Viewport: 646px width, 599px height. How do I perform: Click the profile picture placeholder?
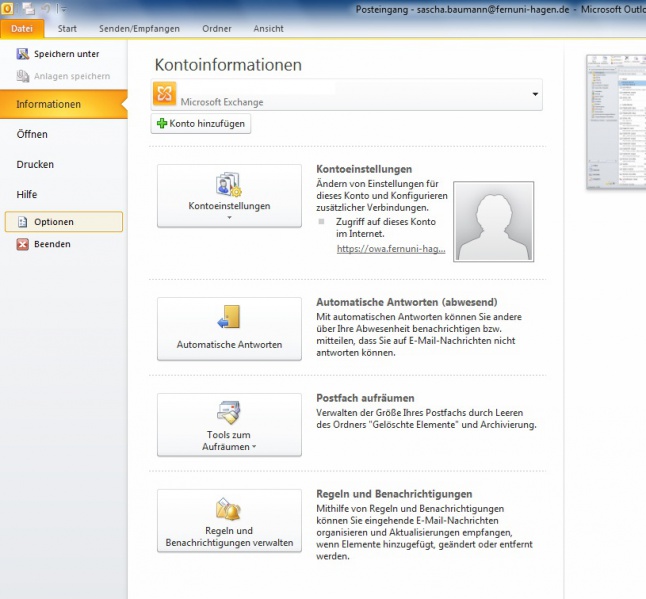tap(494, 222)
